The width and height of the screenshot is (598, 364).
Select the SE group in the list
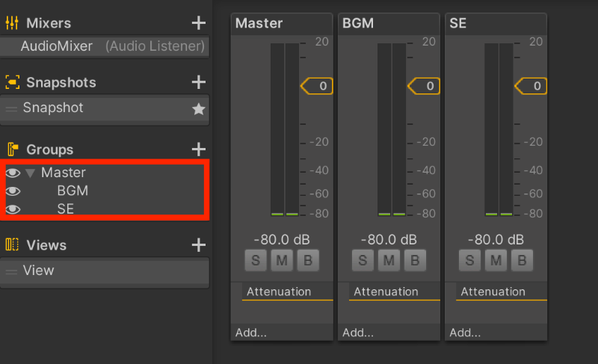click(66, 209)
